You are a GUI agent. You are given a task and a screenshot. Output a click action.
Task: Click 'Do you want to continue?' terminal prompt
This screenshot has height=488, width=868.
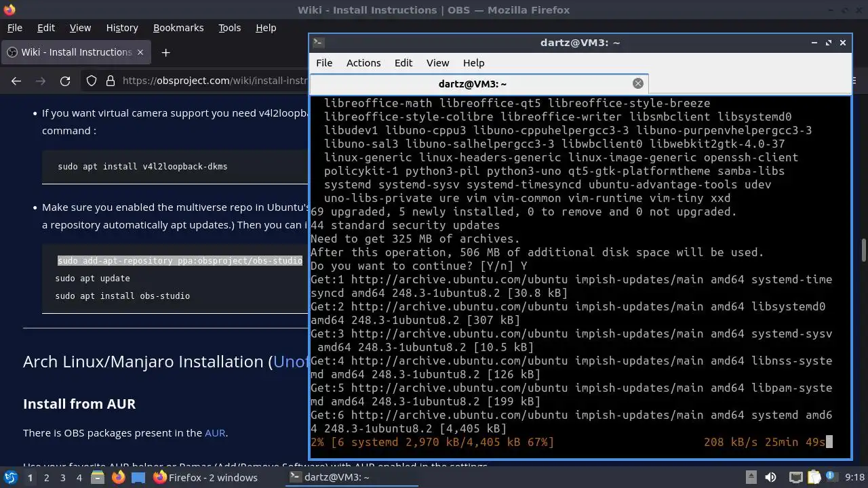pyautogui.click(x=418, y=266)
